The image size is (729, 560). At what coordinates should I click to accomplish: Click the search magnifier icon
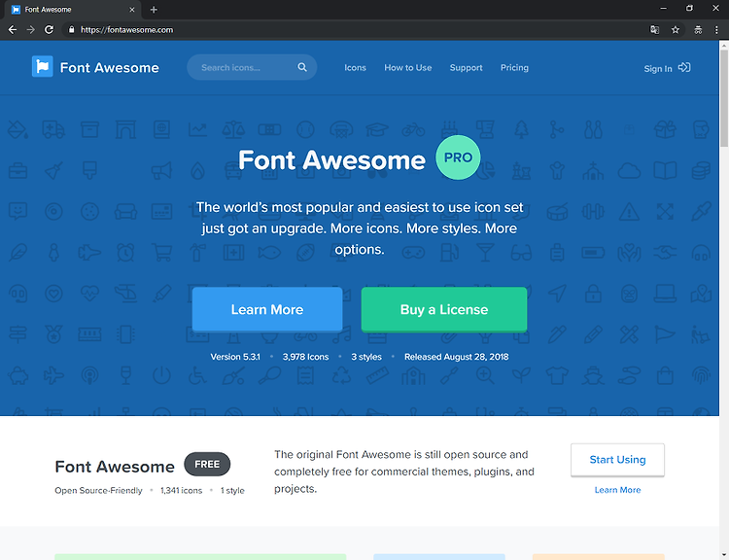click(302, 67)
